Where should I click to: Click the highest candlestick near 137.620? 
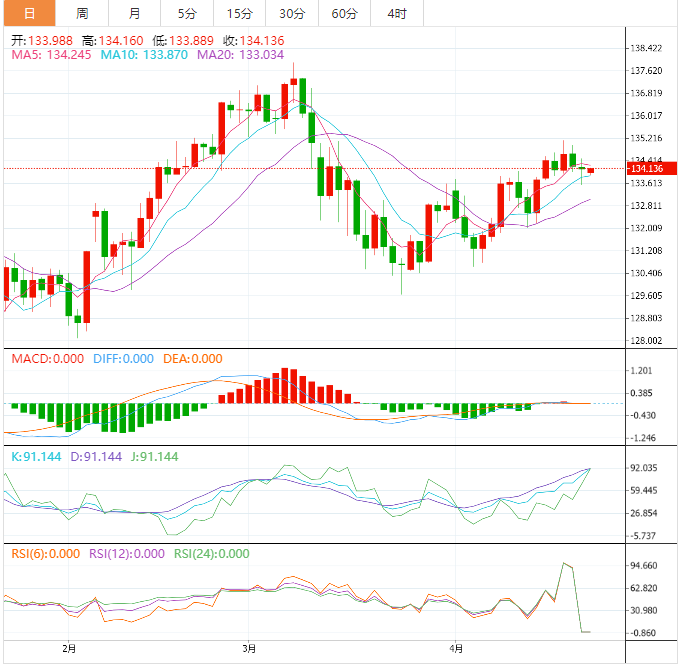point(294,82)
